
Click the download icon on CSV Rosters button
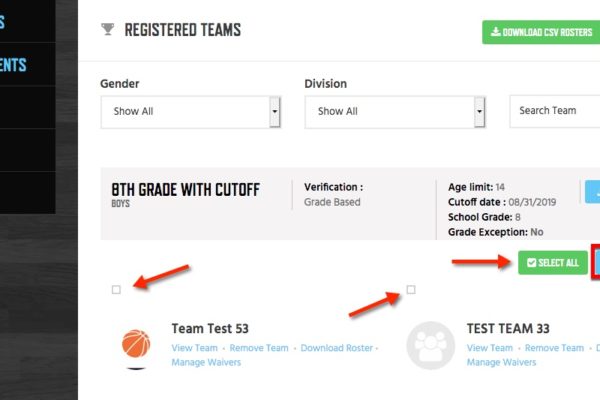pyautogui.click(x=496, y=32)
